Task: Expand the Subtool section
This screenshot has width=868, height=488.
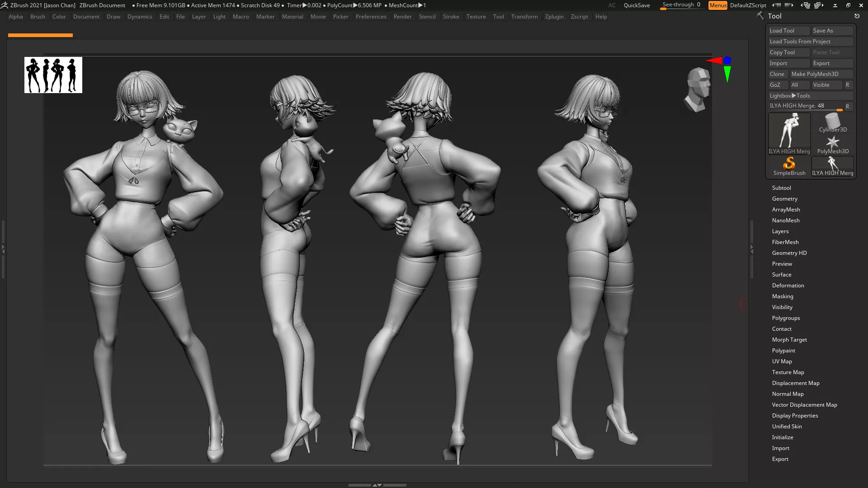Action: [x=781, y=188]
